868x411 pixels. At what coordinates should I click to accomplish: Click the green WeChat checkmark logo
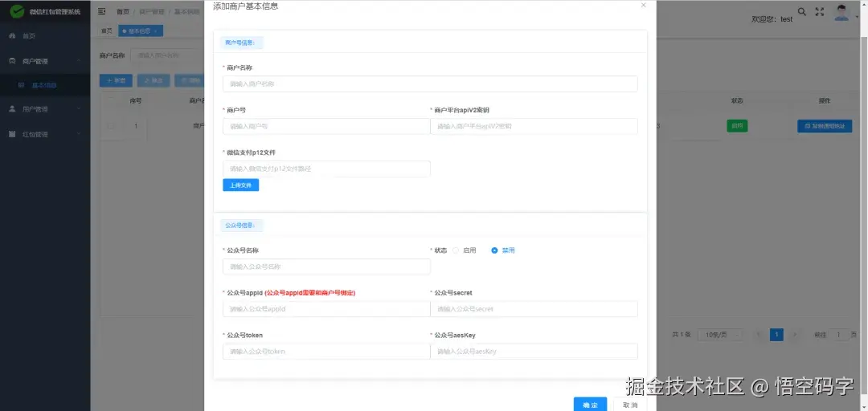pos(17,11)
